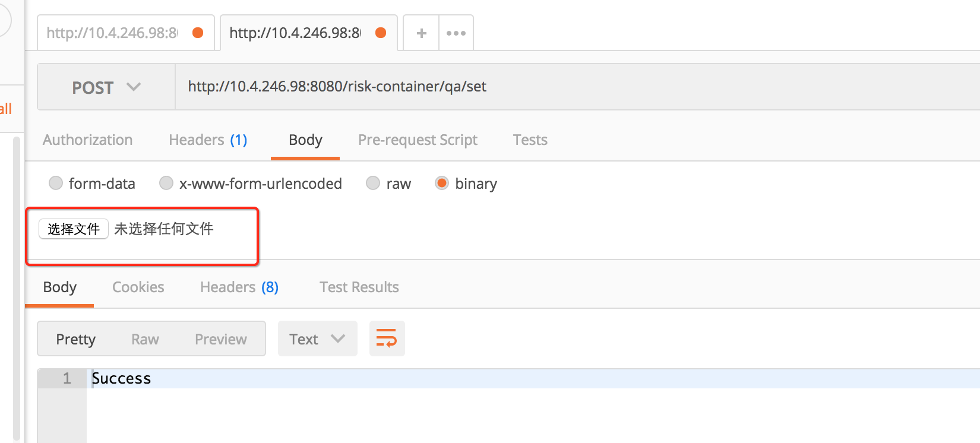Go to Pre-request Script tab

pyautogui.click(x=418, y=140)
